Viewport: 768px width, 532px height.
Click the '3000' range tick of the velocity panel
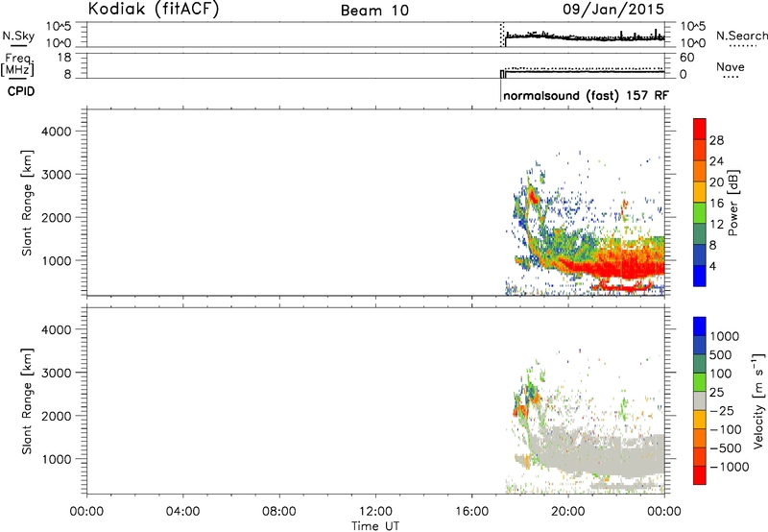coord(57,373)
